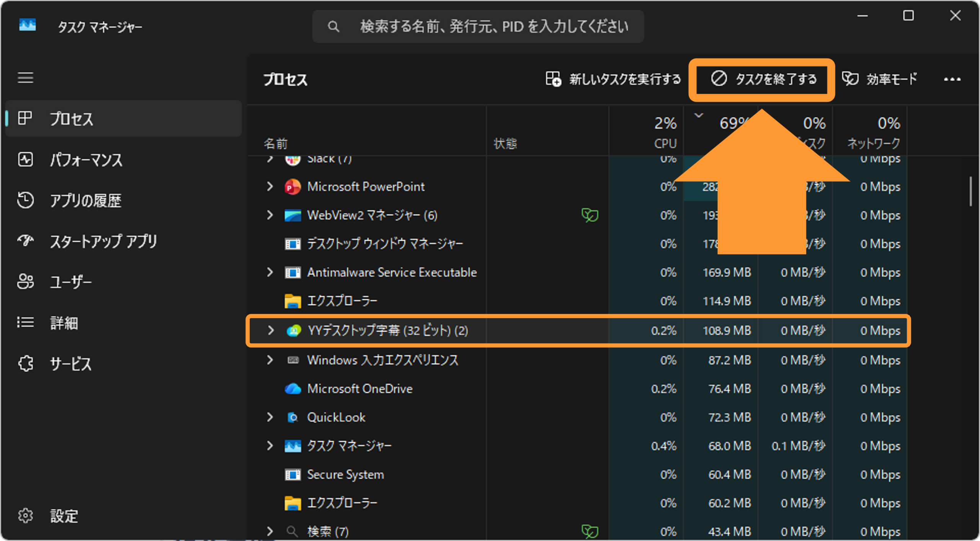Click the アプリの履歴 history icon

click(x=25, y=200)
